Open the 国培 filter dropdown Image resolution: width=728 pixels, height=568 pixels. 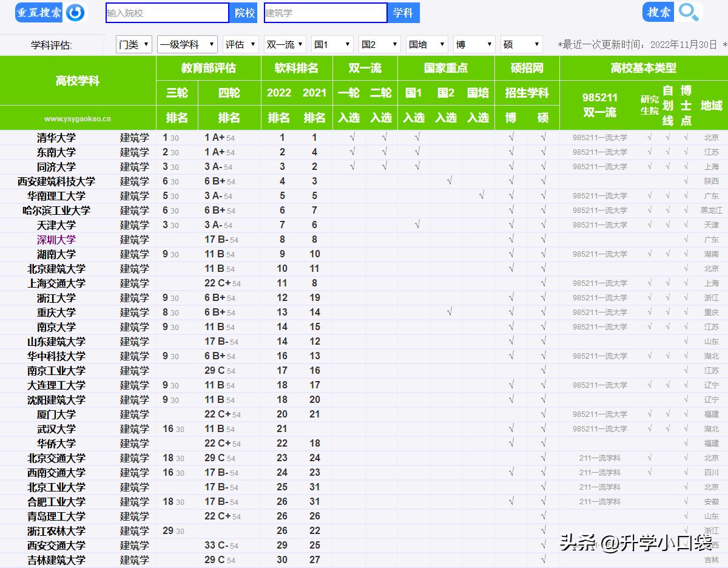(x=426, y=44)
